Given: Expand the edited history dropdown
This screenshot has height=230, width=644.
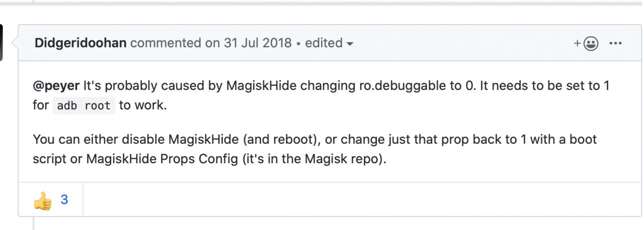Looking at the screenshot, I should pos(329,43).
